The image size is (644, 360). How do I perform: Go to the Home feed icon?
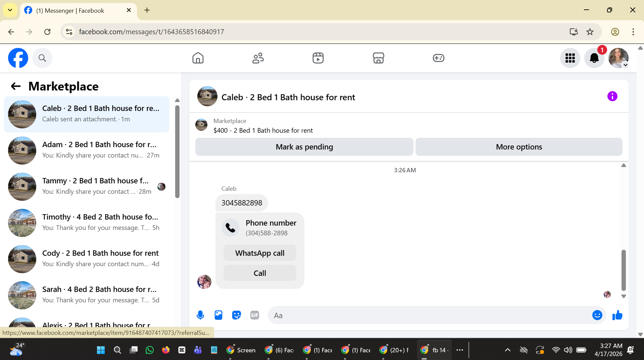click(x=198, y=58)
